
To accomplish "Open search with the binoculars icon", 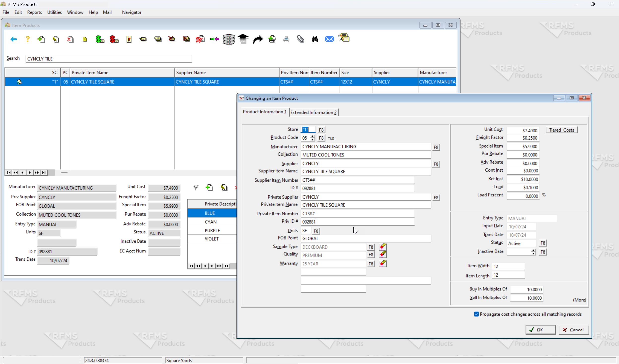I will point(315,39).
